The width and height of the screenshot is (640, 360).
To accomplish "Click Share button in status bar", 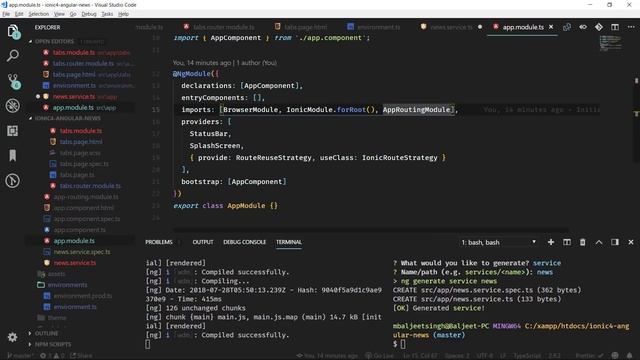I will tap(81, 356).
